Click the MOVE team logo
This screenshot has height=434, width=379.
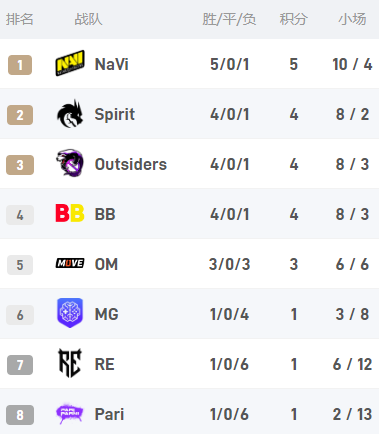pos(70,263)
